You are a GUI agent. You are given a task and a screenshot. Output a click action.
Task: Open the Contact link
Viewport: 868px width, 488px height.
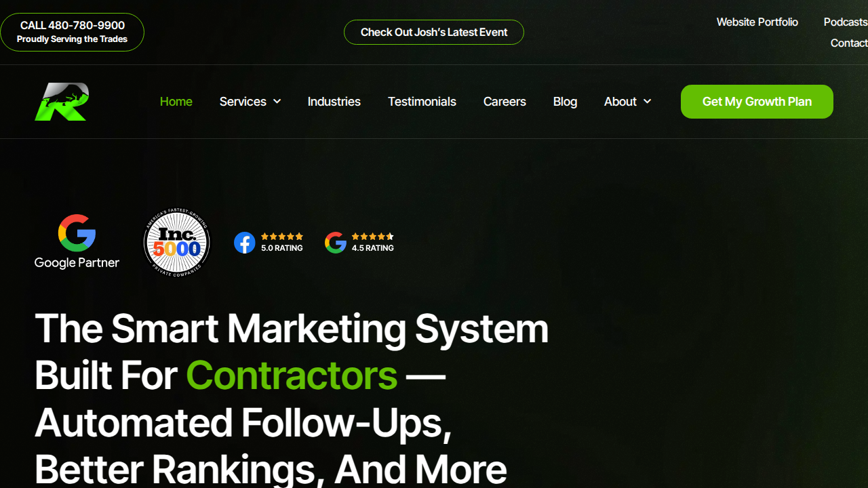(849, 43)
